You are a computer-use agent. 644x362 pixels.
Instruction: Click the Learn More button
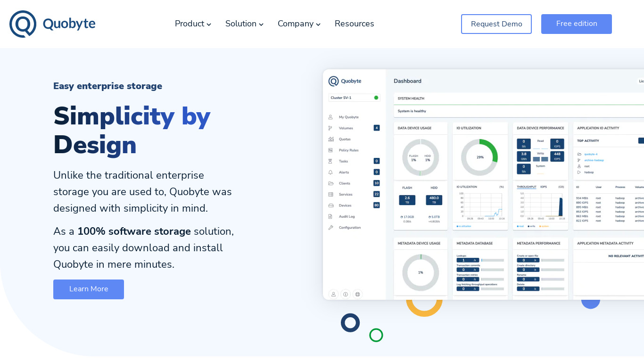[89, 289]
